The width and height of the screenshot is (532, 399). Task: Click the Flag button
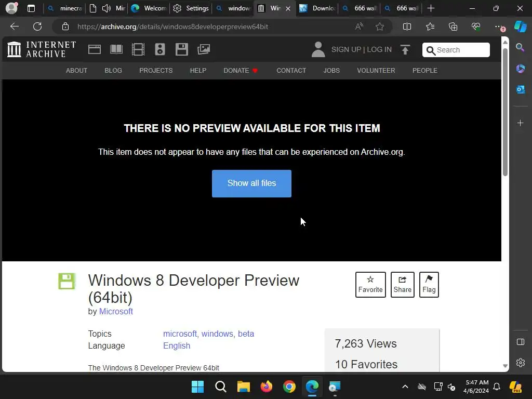(x=429, y=285)
